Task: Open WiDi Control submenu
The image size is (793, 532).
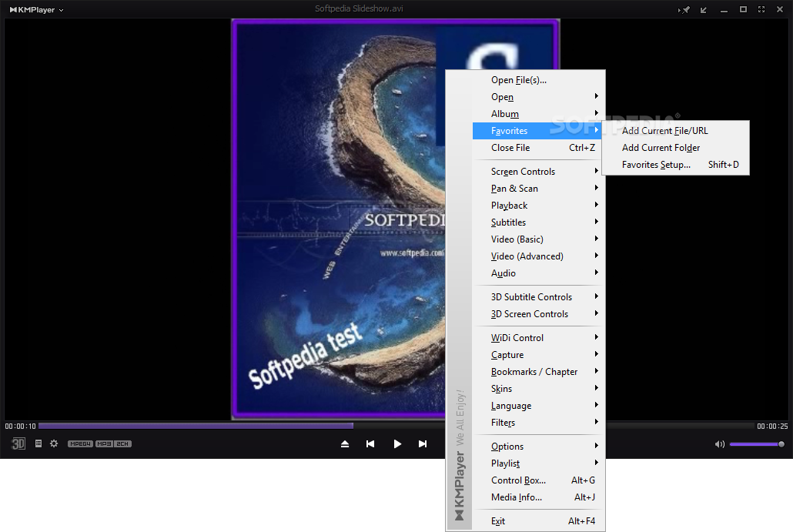Action: coord(539,337)
